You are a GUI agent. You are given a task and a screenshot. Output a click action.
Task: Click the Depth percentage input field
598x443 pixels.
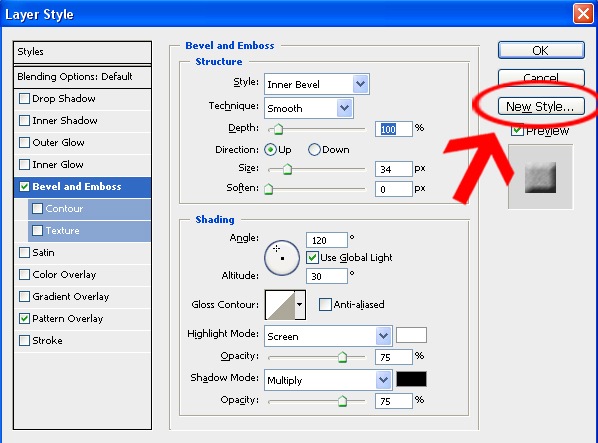click(394, 129)
